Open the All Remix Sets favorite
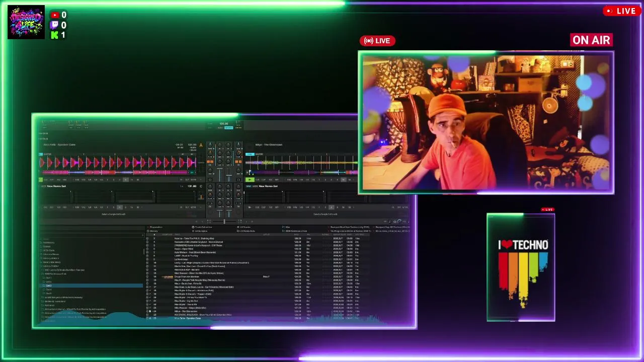 coord(247,231)
